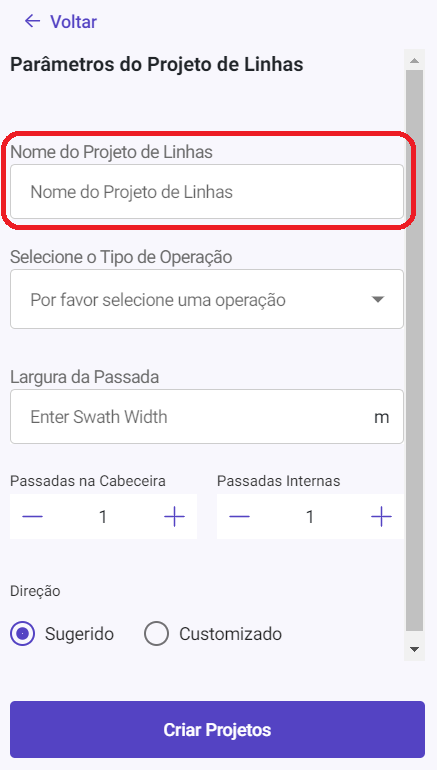Go back via the Voltar link text
The height and width of the screenshot is (779, 437).
(73, 22)
